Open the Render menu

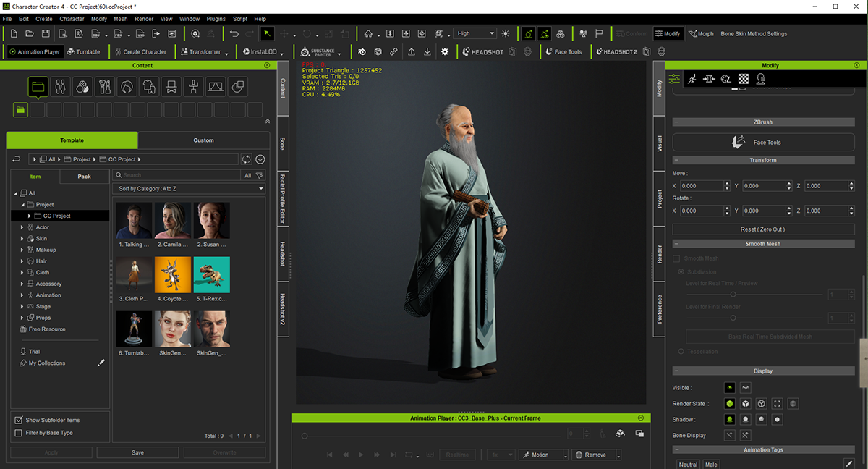tap(144, 19)
